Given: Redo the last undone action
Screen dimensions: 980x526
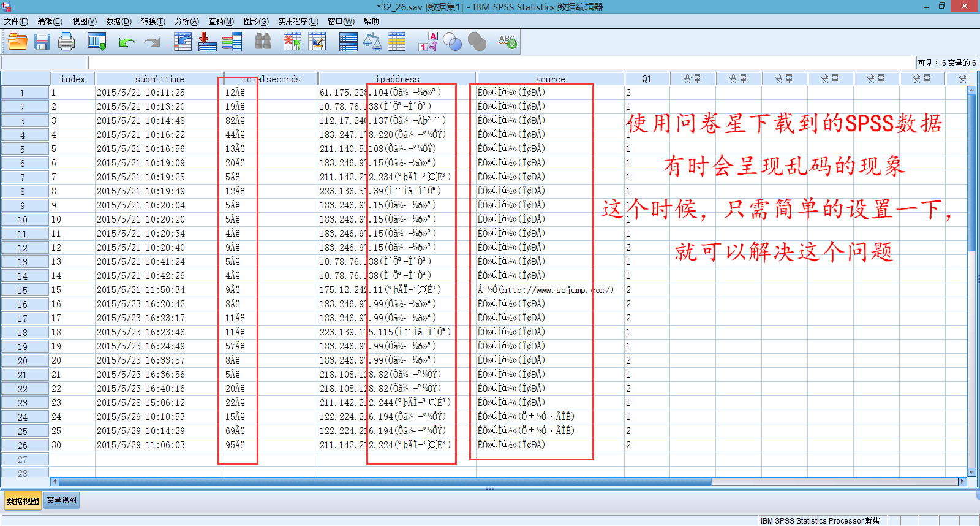Looking at the screenshot, I should point(151,42).
